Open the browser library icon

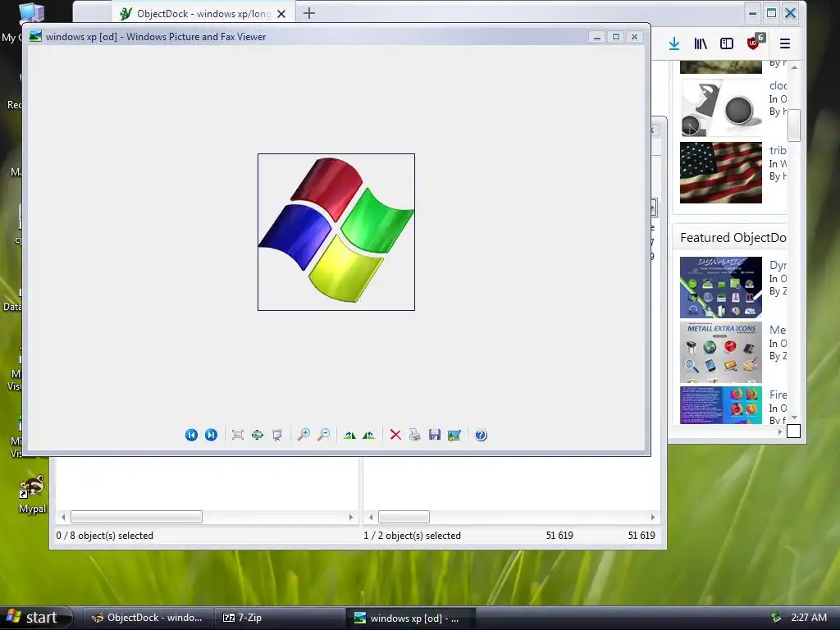(x=701, y=43)
